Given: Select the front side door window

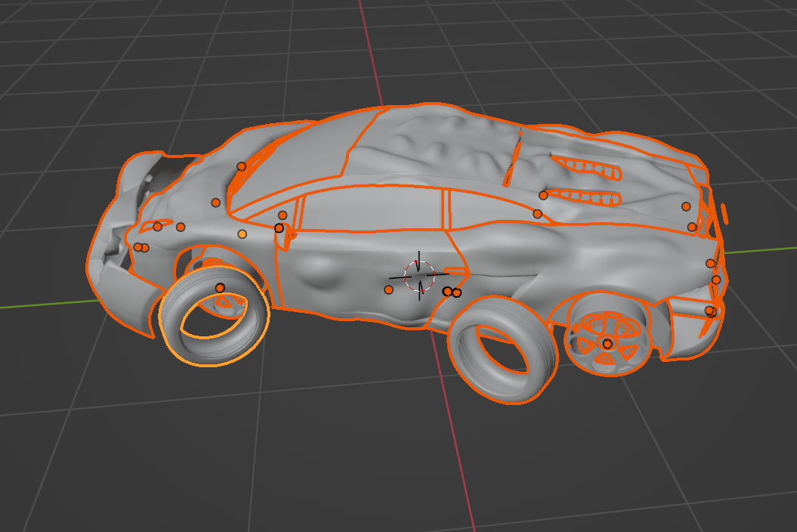Looking at the screenshot, I should [x=371, y=209].
